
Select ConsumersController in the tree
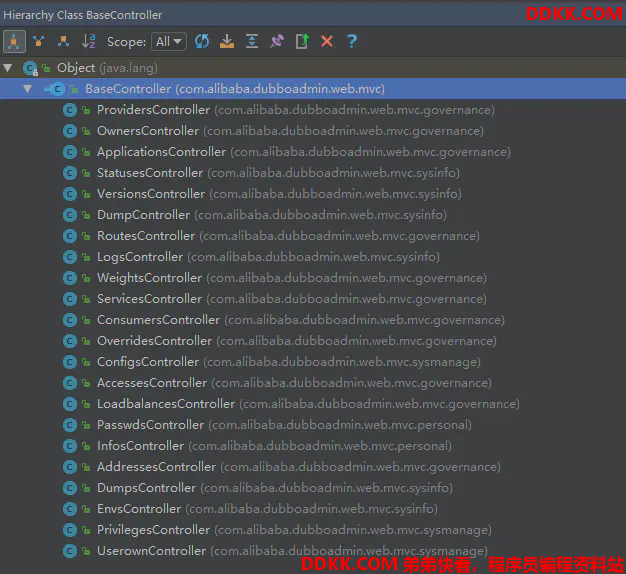(x=313, y=320)
